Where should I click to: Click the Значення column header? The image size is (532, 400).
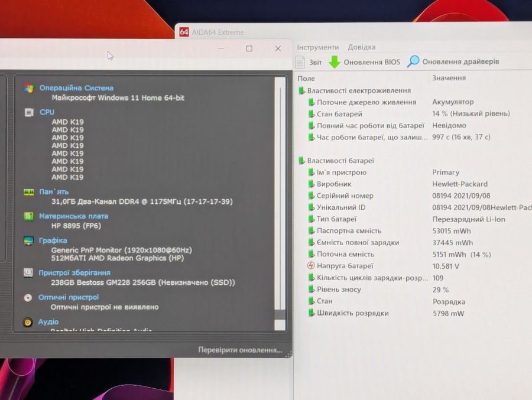coord(449,77)
